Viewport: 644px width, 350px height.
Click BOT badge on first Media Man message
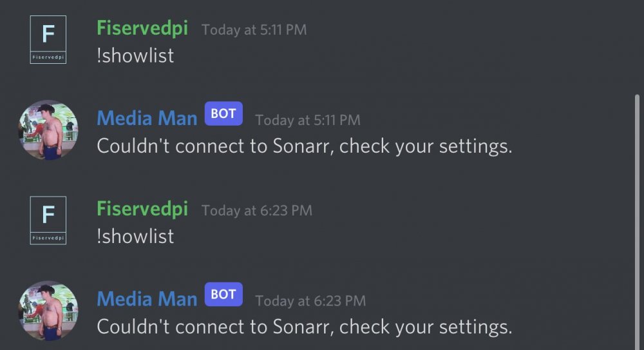223,113
